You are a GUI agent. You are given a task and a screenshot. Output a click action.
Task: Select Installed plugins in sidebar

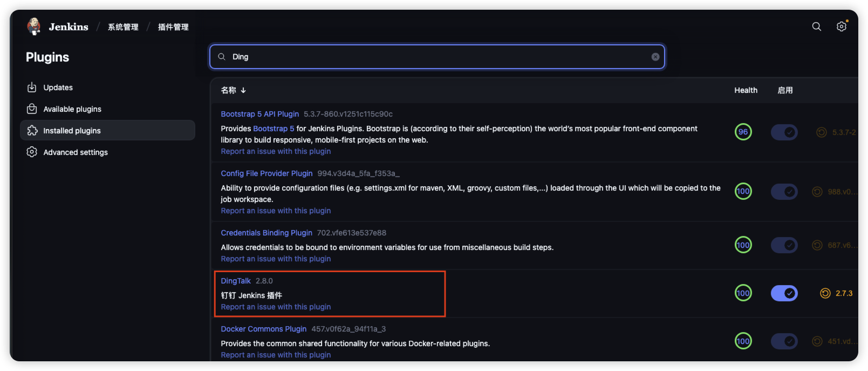[107, 130]
